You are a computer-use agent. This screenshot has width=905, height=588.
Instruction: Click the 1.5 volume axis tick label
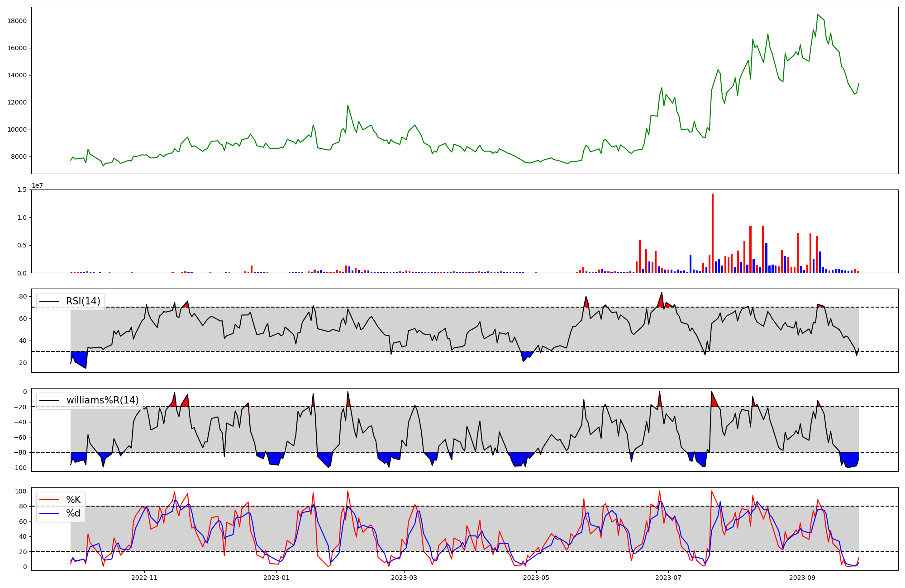[x=23, y=190]
